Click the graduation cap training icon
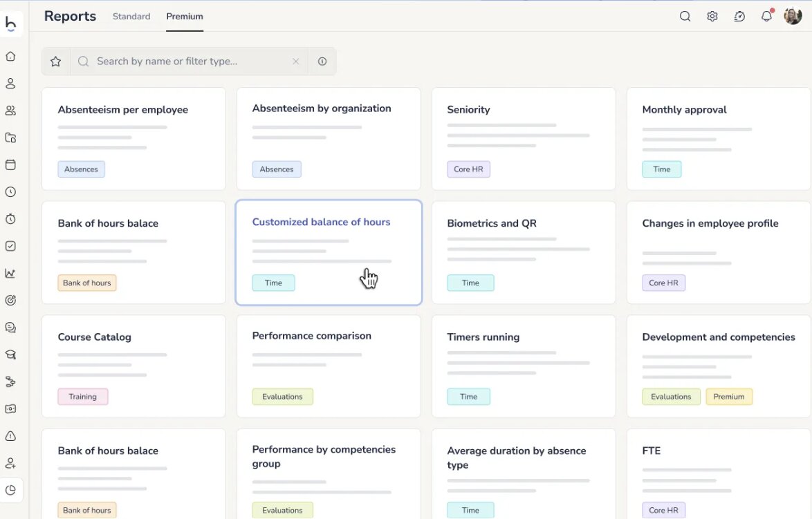 coord(10,355)
